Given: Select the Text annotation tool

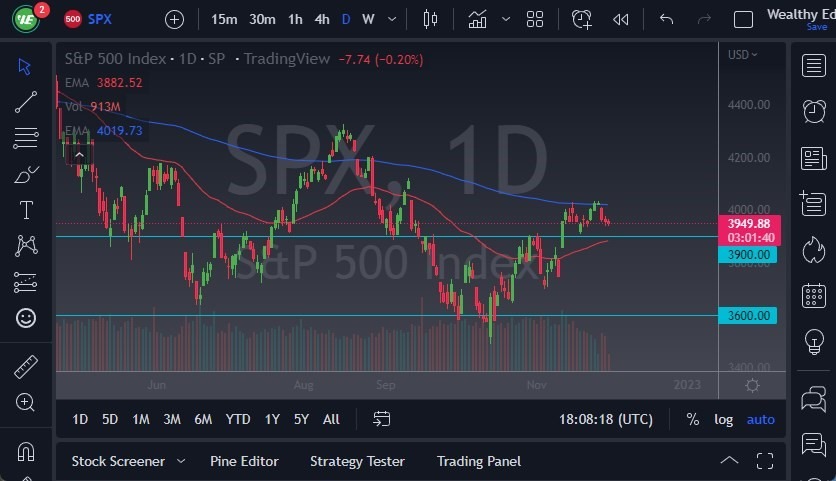Looking at the screenshot, I should (x=26, y=210).
